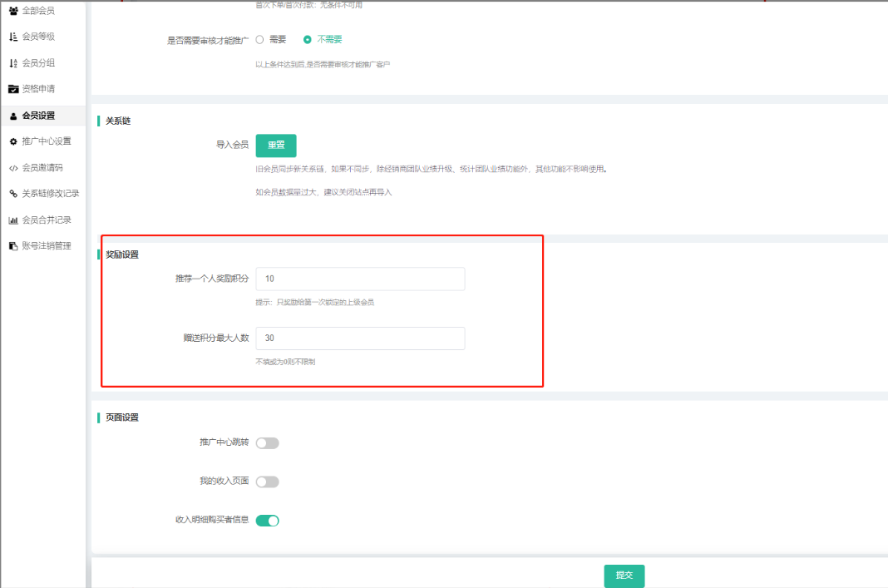The height and width of the screenshot is (588, 888).
Task: Click the 会员等级 sort icon
Action: (x=13, y=37)
